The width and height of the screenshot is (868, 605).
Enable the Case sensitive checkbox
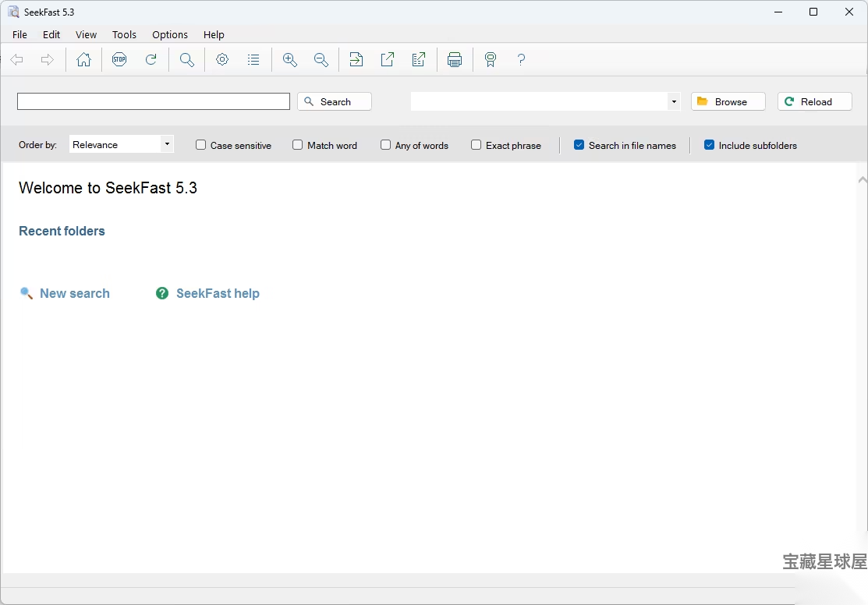pos(201,144)
